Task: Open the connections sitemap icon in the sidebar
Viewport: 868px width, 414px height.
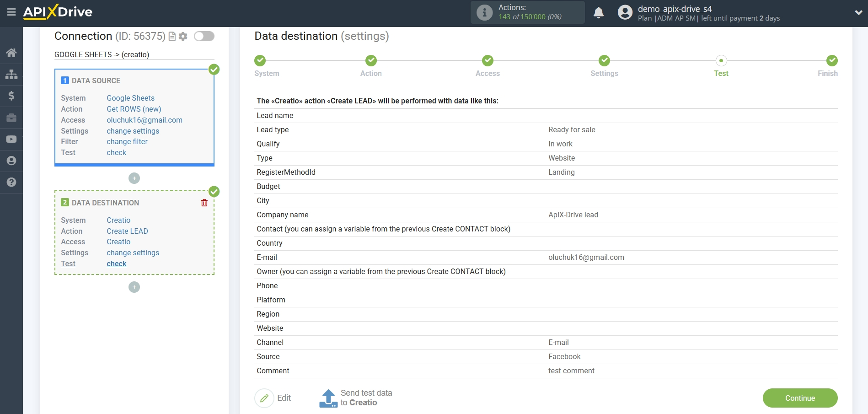Action: click(x=11, y=74)
